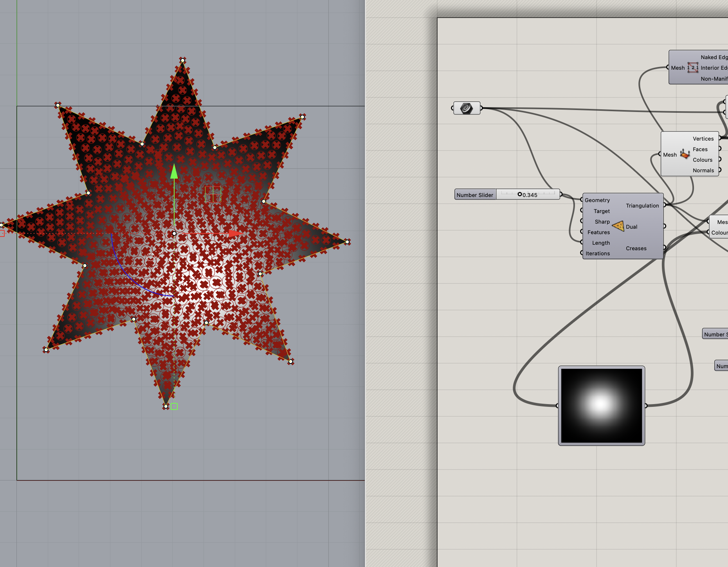Select the yellow triangle remesh component icon
This screenshot has height=567, width=728.
click(618, 226)
